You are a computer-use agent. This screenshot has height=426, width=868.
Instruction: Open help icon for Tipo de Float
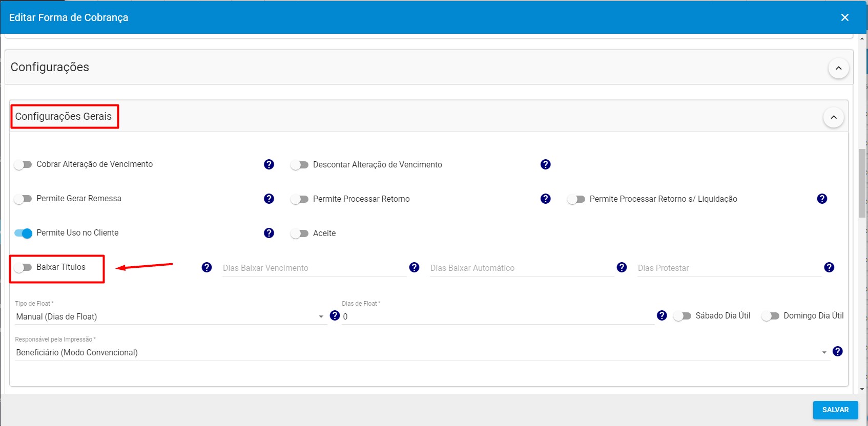tap(335, 315)
